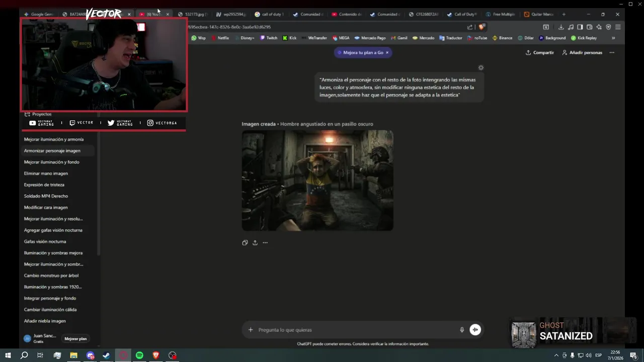644x362 pixels.
Task: Expand the system tray hidden icons arrow
Action: (556, 355)
